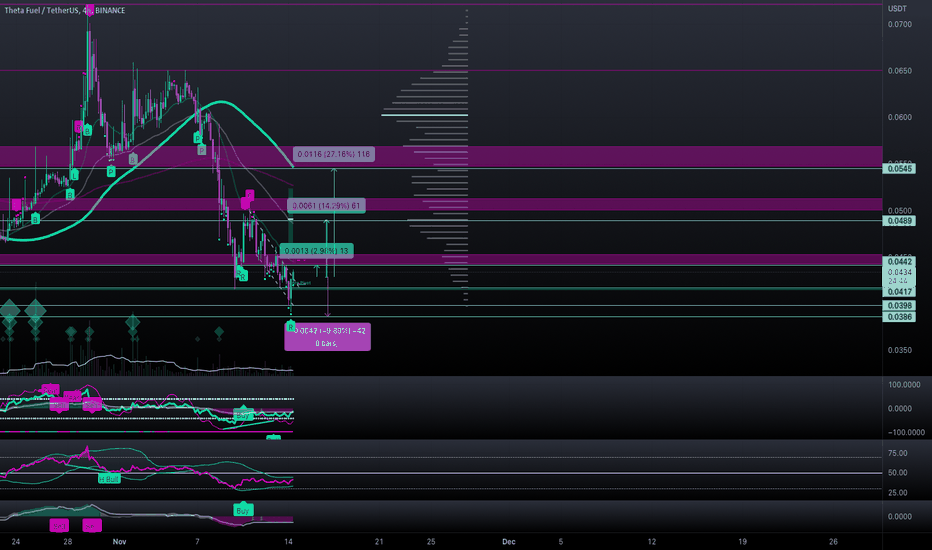Click the 50.00 RSI scale value

point(898,473)
